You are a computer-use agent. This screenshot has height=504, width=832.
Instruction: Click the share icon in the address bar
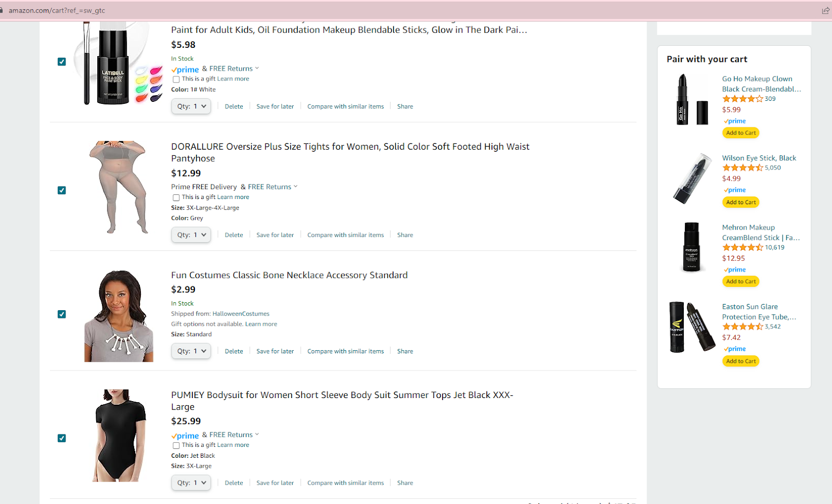point(825,10)
